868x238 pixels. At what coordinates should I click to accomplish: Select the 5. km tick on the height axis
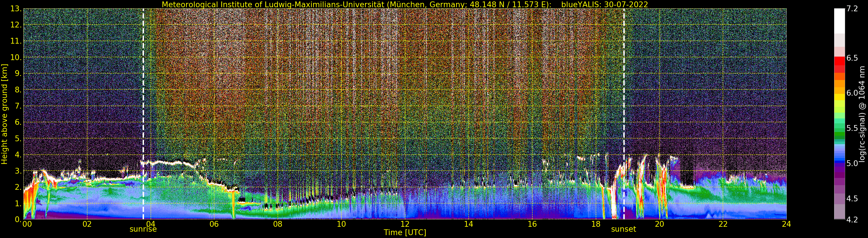pyautogui.click(x=18, y=138)
